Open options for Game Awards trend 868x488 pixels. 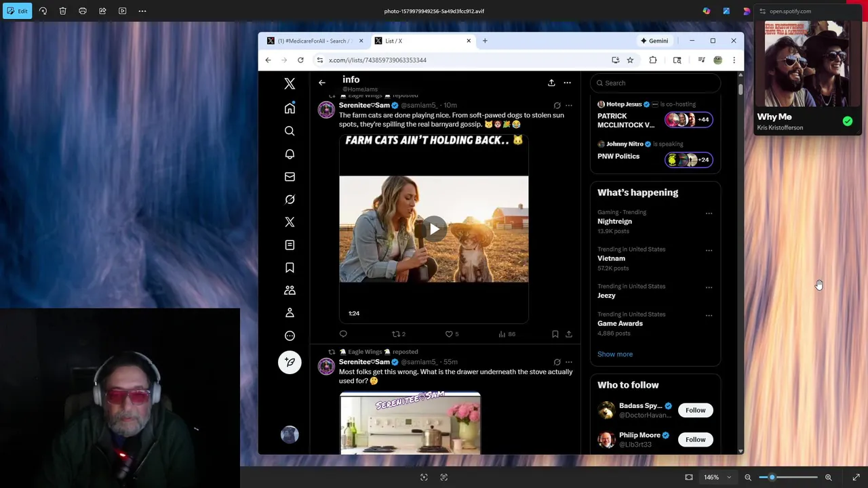[x=709, y=315]
